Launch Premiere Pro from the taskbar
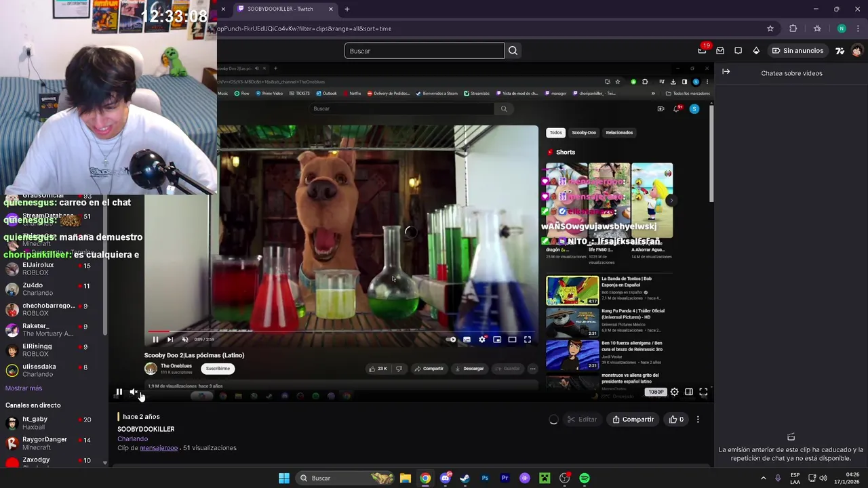868x488 pixels. click(x=505, y=478)
